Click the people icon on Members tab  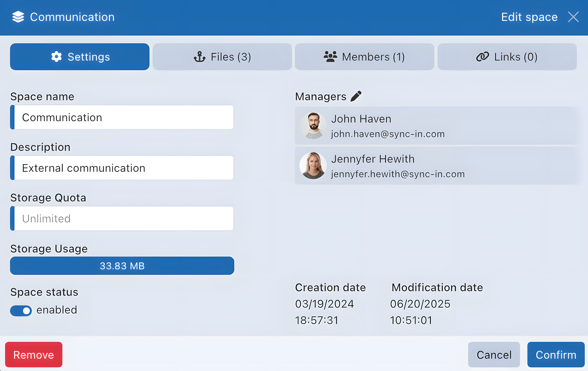tap(330, 57)
